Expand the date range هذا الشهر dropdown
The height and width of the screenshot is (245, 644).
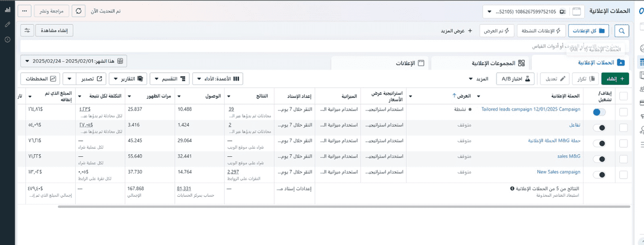tap(75, 61)
